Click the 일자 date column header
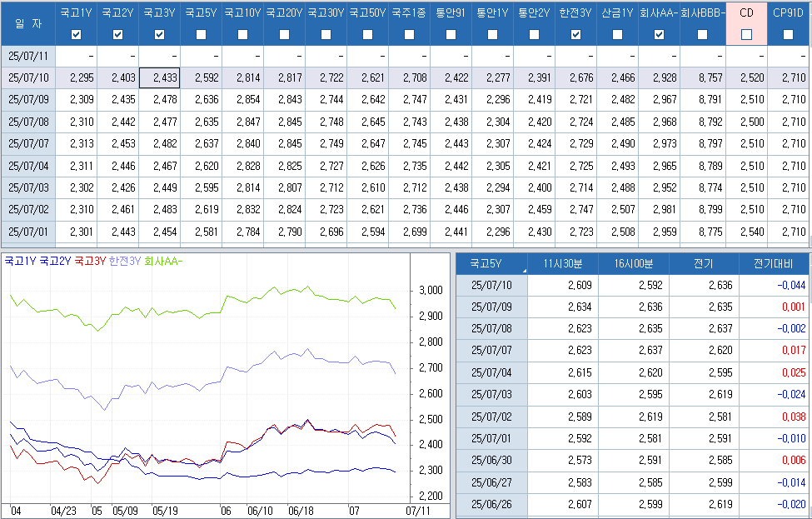Screen dimensions: 812x519 coord(27,23)
